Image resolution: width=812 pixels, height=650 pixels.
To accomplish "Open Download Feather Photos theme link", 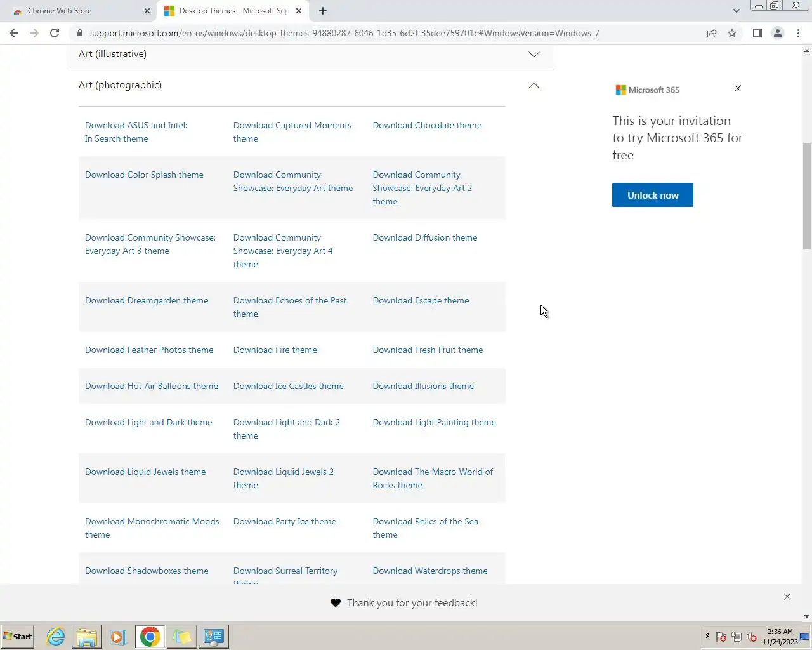I will (x=149, y=350).
